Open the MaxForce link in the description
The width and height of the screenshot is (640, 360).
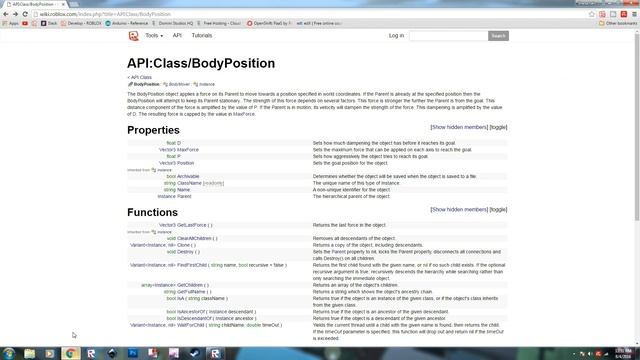coord(244,114)
